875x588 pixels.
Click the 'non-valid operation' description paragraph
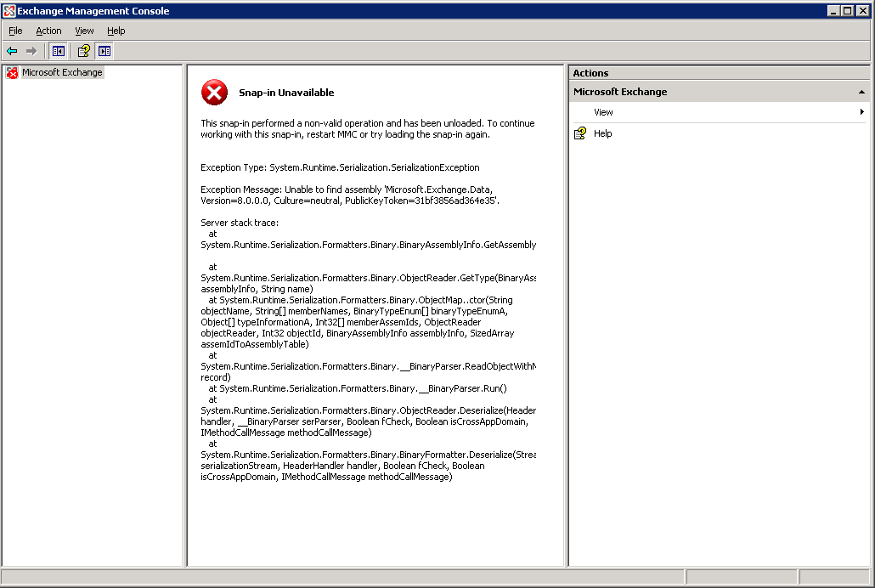click(368, 129)
